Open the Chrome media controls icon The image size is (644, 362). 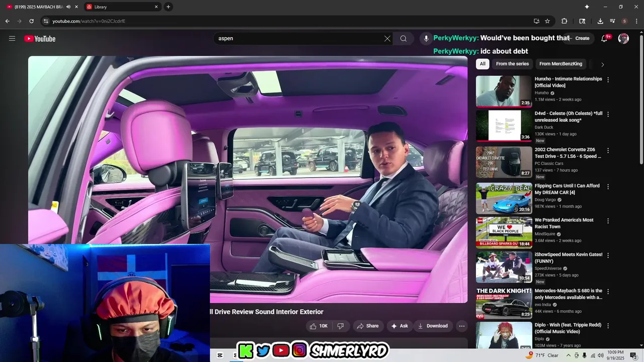point(612,21)
